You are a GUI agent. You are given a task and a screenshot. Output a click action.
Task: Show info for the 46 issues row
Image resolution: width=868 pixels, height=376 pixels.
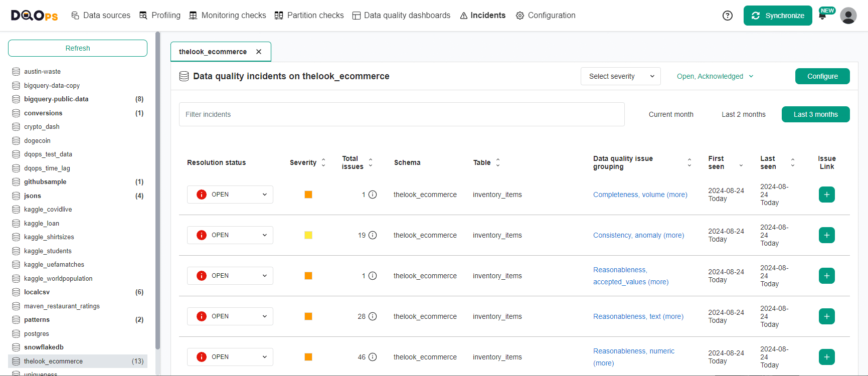(373, 357)
